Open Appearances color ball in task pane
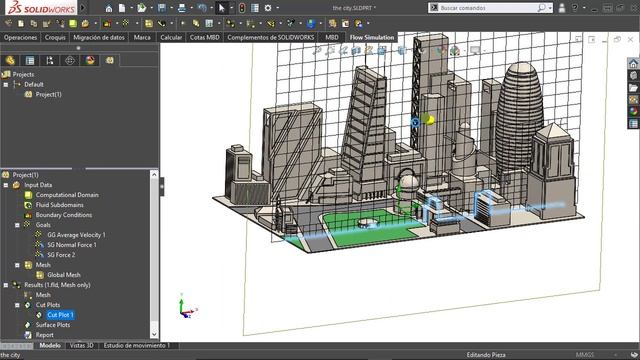Image resolution: width=640 pixels, height=360 pixels. tap(633, 111)
